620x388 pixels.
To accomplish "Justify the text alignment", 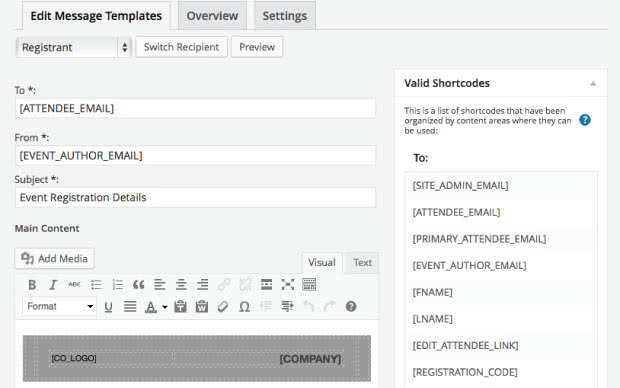I will [130, 307].
